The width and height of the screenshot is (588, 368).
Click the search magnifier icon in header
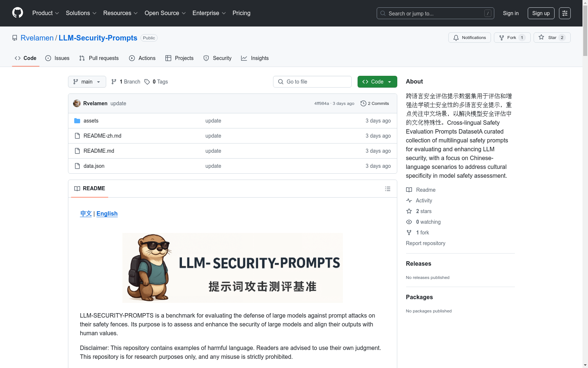coord(383,13)
